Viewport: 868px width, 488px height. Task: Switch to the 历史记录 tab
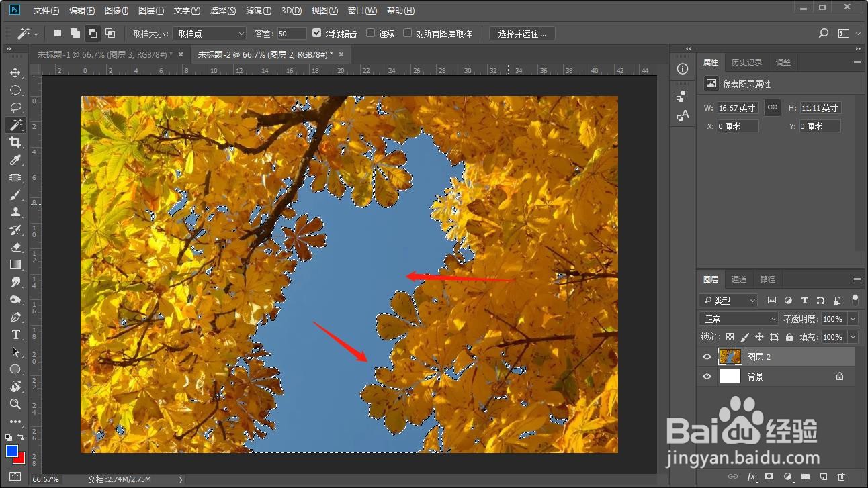coord(746,62)
